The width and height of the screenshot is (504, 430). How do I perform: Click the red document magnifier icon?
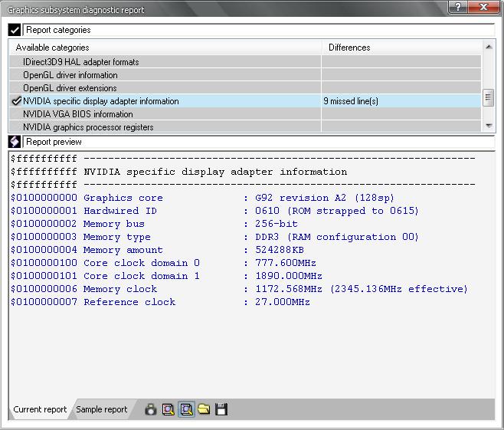(x=168, y=409)
